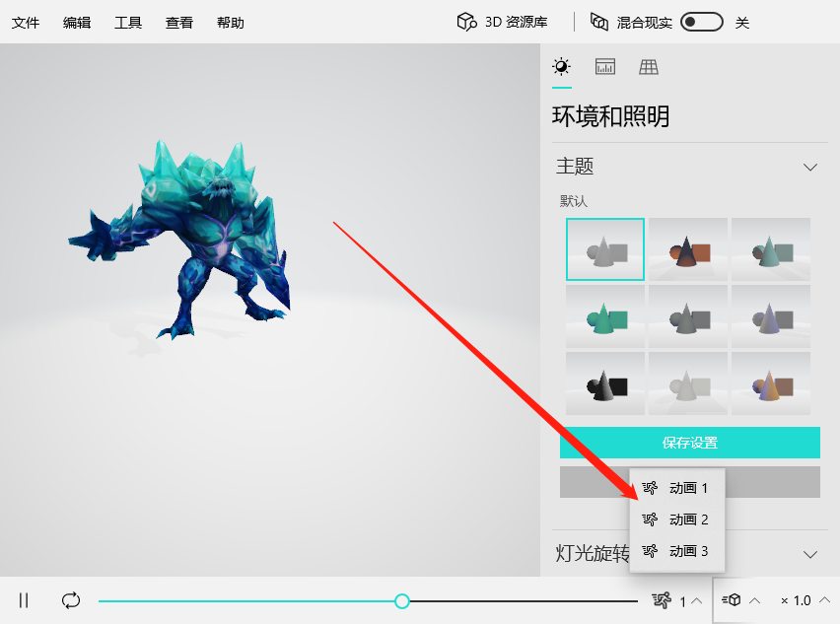
Task: Choose the dark gray theme thumbnail
Action: 688,316
